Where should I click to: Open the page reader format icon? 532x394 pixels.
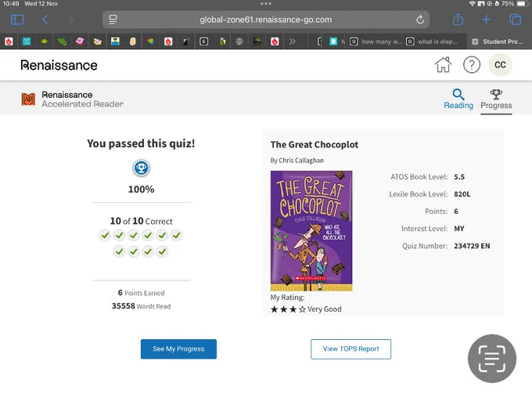click(113, 20)
